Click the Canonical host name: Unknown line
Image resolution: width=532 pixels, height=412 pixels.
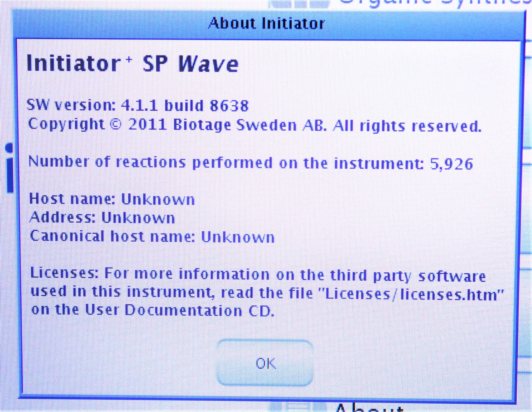[152, 237]
